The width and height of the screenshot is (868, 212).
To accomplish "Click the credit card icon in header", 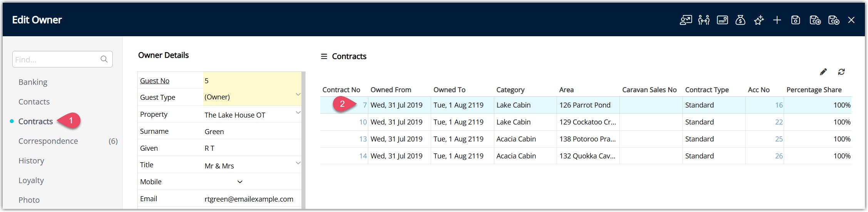I will [722, 20].
